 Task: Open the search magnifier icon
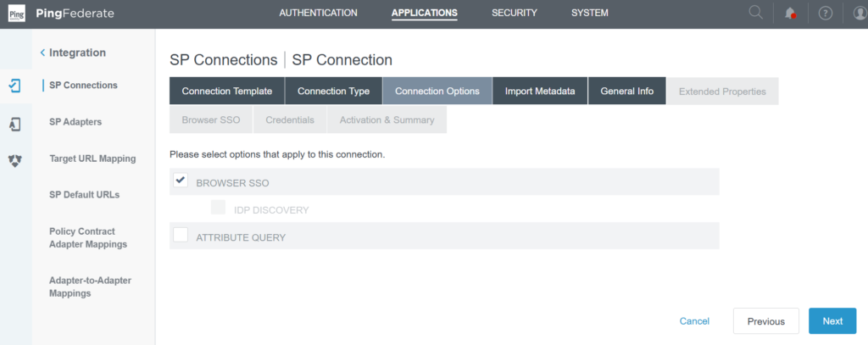point(755,13)
